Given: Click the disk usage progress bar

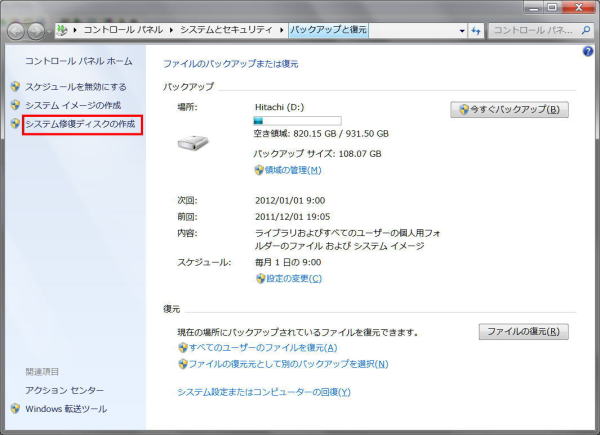Looking at the screenshot, I should [x=297, y=121].
